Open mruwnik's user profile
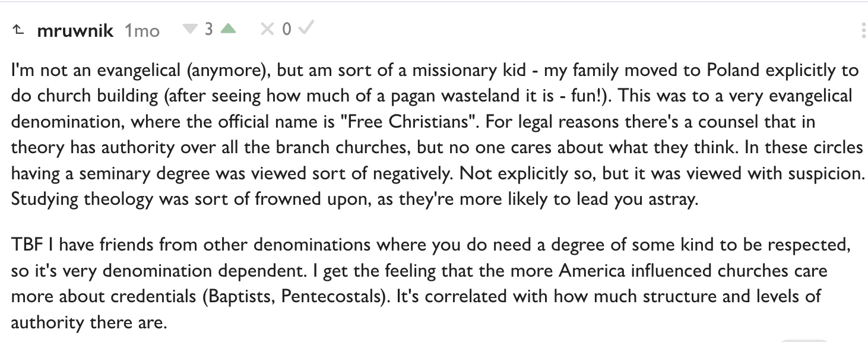This screenshot has height=342, width=868. click(75, 30)
